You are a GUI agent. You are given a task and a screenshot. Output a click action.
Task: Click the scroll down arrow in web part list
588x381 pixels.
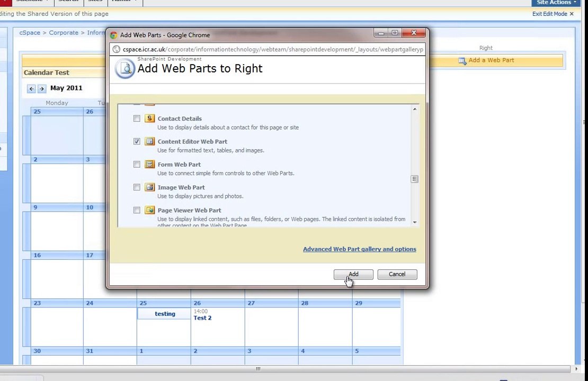click(415, 222)
